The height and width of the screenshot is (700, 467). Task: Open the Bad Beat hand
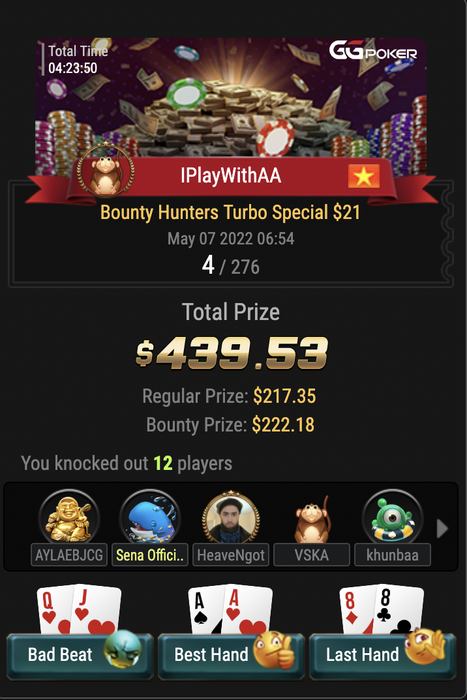[x=79, y=655]
